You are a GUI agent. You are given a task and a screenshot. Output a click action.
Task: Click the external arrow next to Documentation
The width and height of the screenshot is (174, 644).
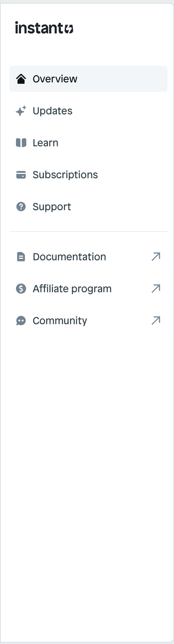156,257
